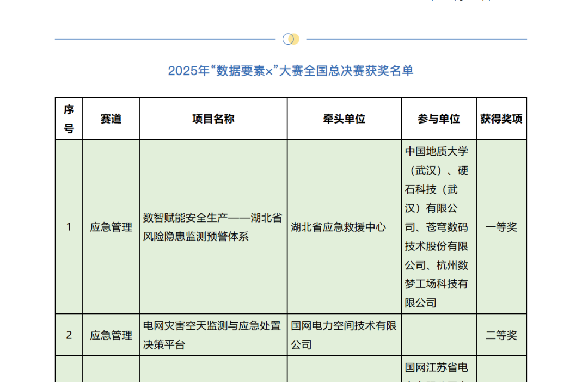
Task: Select 应急管理 cell in first row
Action: pyautogui.click(x=111, y=227)
